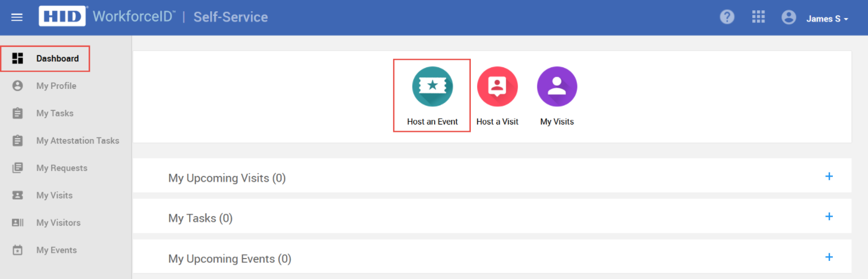Click the user account avatar icon
This screenshot has width=868, height=279.
[x=789, y=18]
